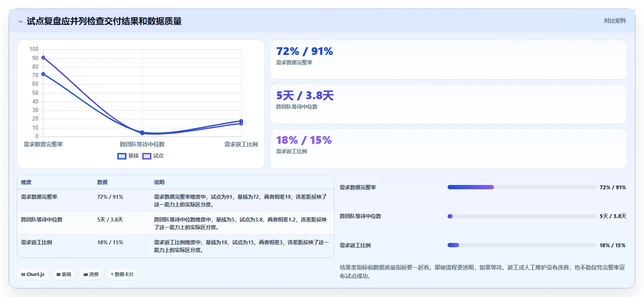This screenshot has height=297, width=644.
Task: Click the Chart.js chip icon
Action: (23, 274)
